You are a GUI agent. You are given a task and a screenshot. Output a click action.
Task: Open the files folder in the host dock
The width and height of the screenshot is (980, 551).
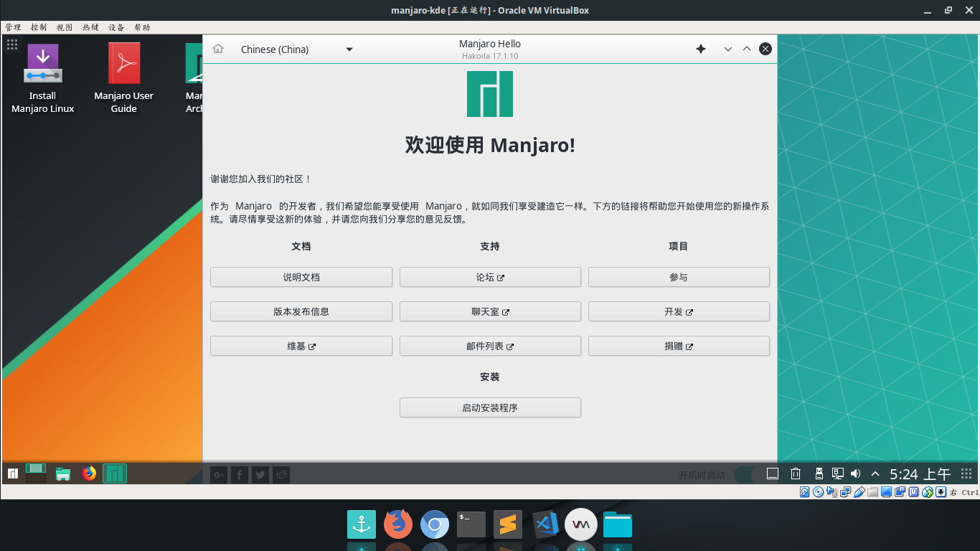point(618,524)
